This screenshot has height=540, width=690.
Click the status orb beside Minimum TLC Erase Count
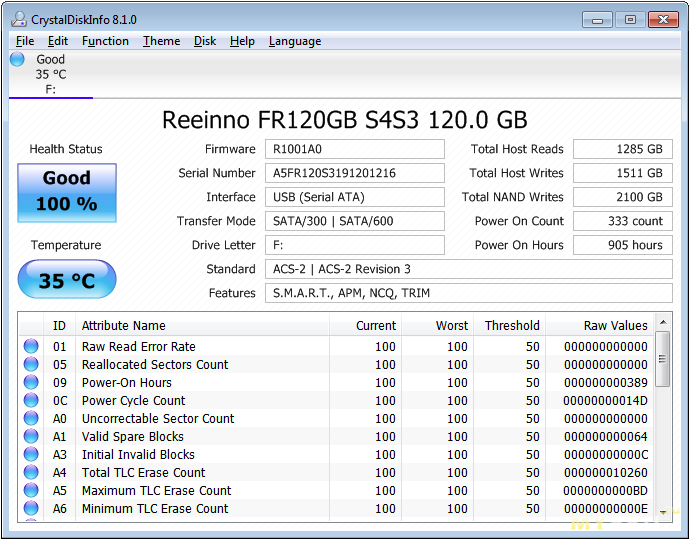click(31, 509)
